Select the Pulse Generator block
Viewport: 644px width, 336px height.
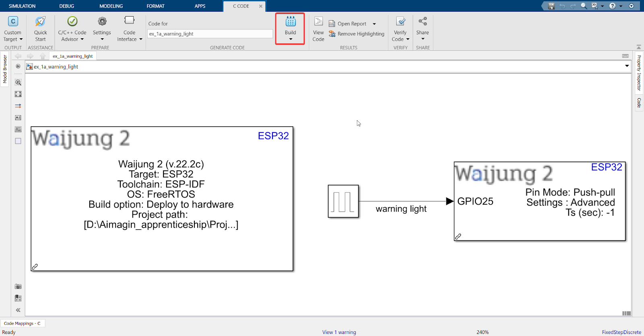[x=343, y=201]
